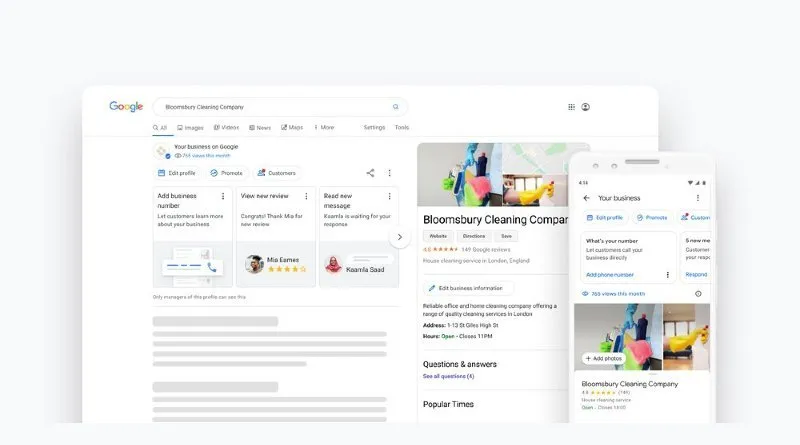Show next cards with carousel arrow
This screenshot has height=445, width=800.
click(x=399, y=237)
